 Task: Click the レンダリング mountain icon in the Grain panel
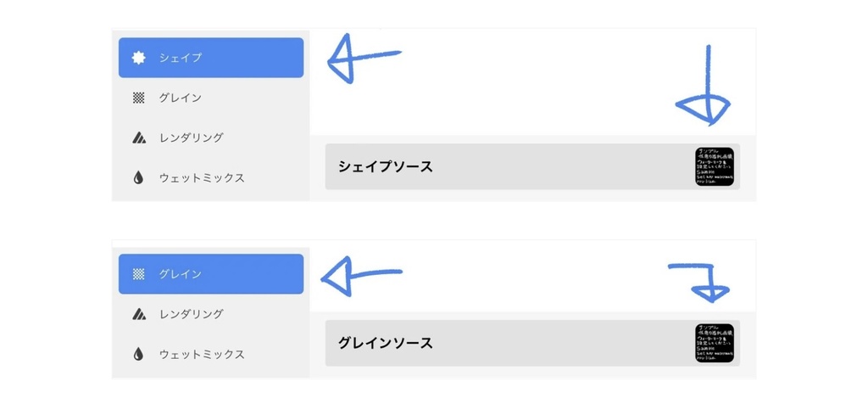[139, 314]
